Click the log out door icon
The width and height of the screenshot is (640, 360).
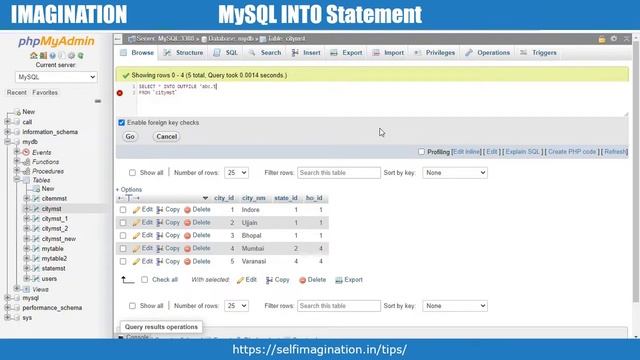43,56
